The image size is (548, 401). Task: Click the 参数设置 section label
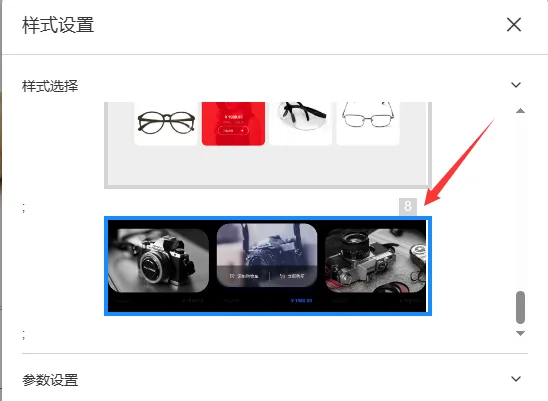pyautogui.click(x=50, y=380)
